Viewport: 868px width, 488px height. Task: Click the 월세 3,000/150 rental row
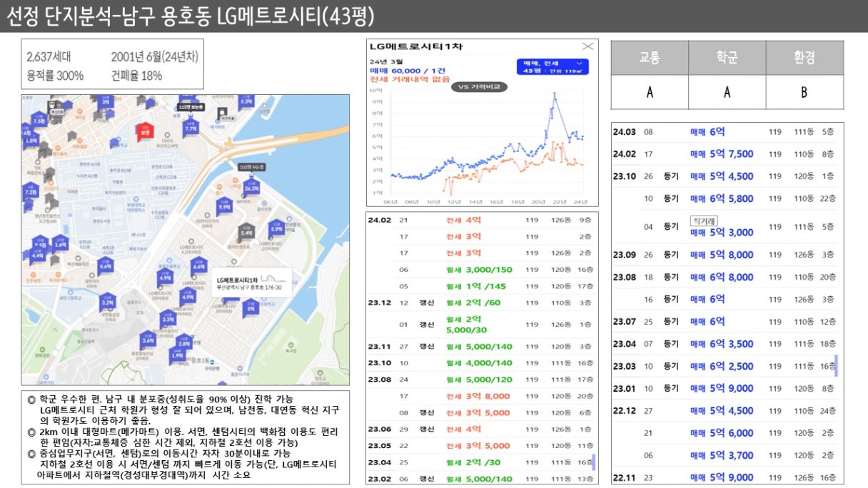point(481,270)
